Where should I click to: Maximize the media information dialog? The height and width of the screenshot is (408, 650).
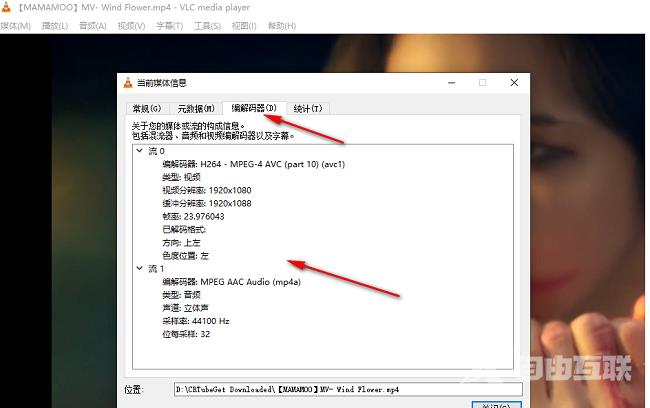(483, 83)
